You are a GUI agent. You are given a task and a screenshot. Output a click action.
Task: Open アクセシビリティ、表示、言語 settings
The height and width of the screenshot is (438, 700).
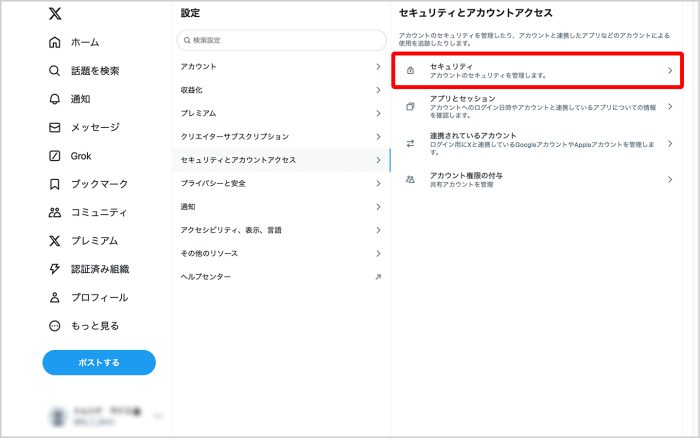coord(280,230)
